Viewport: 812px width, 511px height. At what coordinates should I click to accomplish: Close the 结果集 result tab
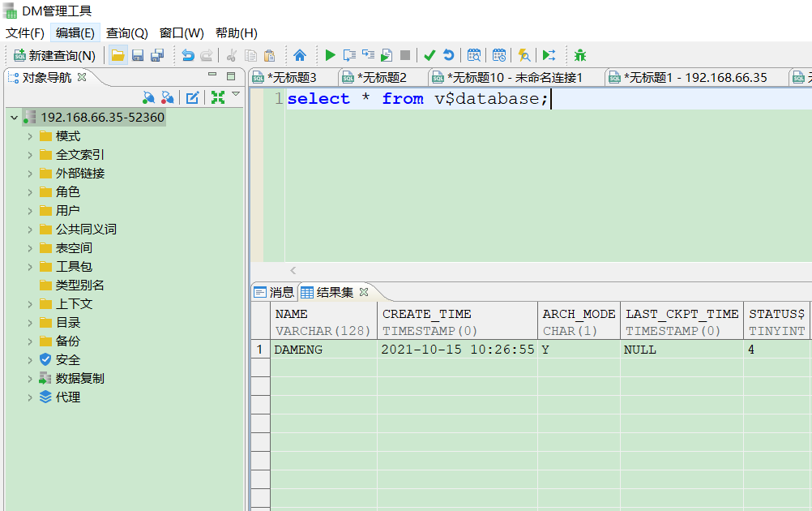[364, 292]
